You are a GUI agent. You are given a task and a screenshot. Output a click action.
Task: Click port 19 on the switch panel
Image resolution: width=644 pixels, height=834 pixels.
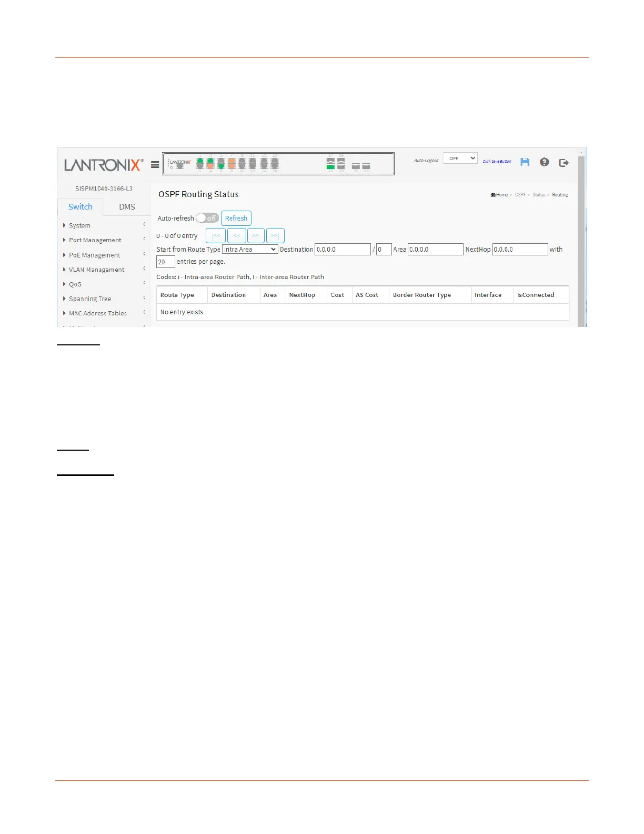(x=341, y=161)
